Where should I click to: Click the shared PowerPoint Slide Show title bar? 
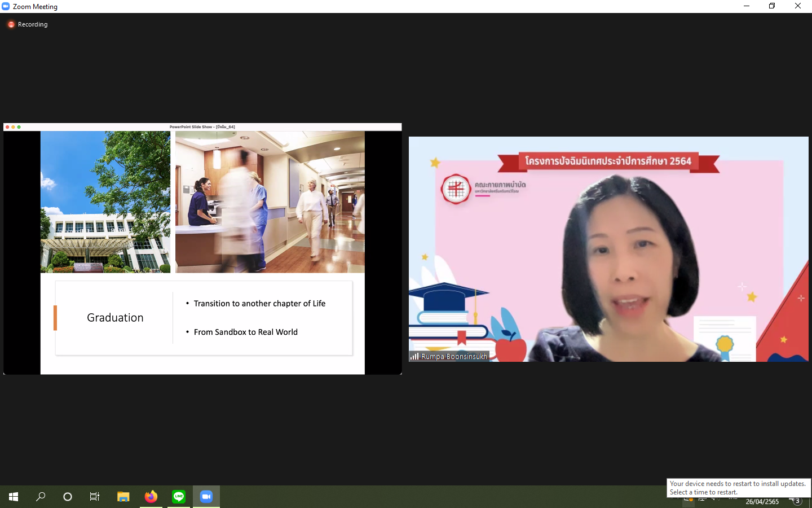click(x=202, y=127)
